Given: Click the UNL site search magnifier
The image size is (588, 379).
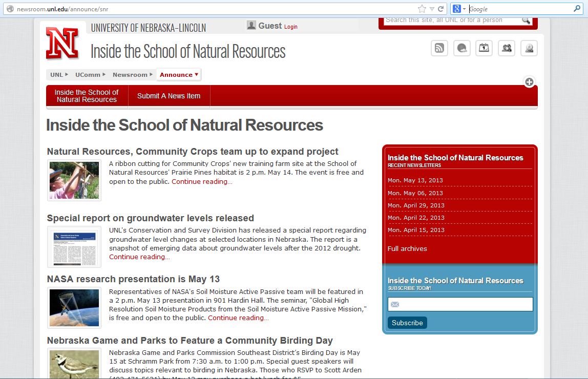Looking at the screenshot, I should [526, 20].
